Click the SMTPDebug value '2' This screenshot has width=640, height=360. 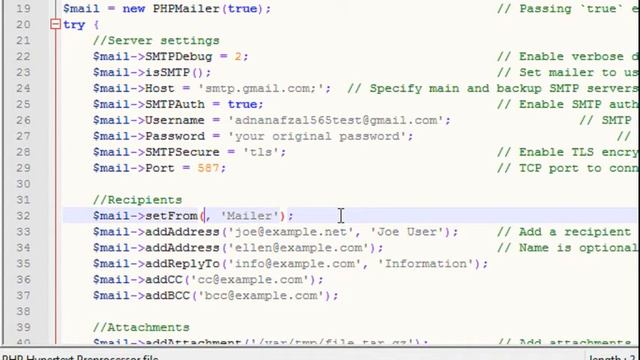[238, 56]
